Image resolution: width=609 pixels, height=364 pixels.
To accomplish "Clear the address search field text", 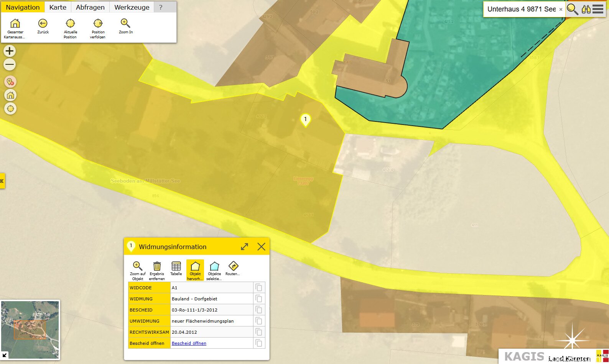I will 561,9.
